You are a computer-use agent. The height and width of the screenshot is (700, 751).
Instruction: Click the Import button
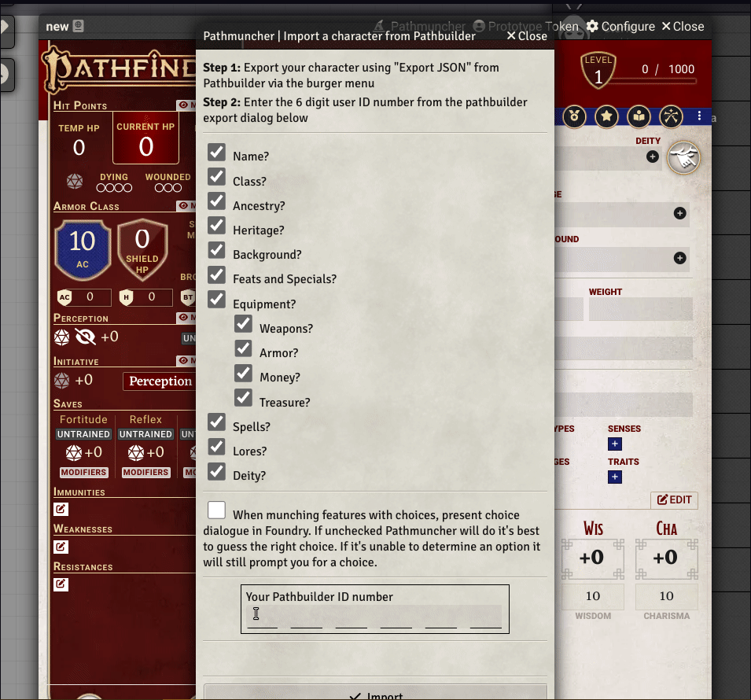tap(375, 694)
